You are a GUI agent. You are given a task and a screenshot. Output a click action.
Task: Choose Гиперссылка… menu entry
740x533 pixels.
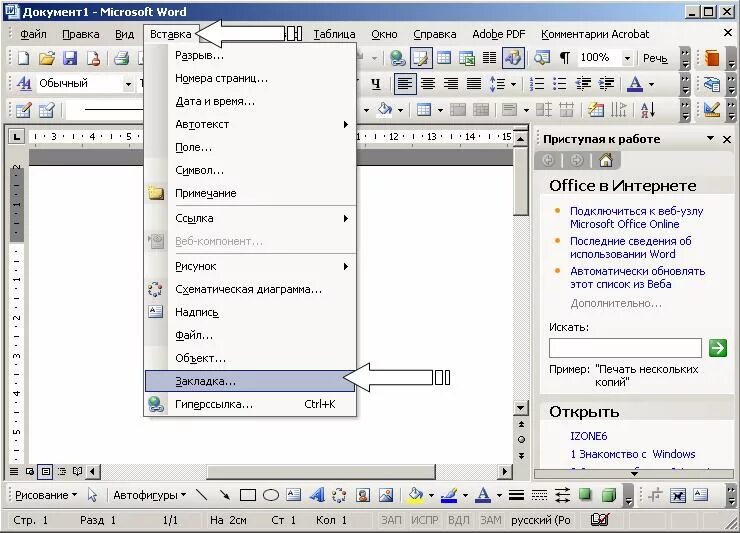pyautogui.click(x=251, y=404)
